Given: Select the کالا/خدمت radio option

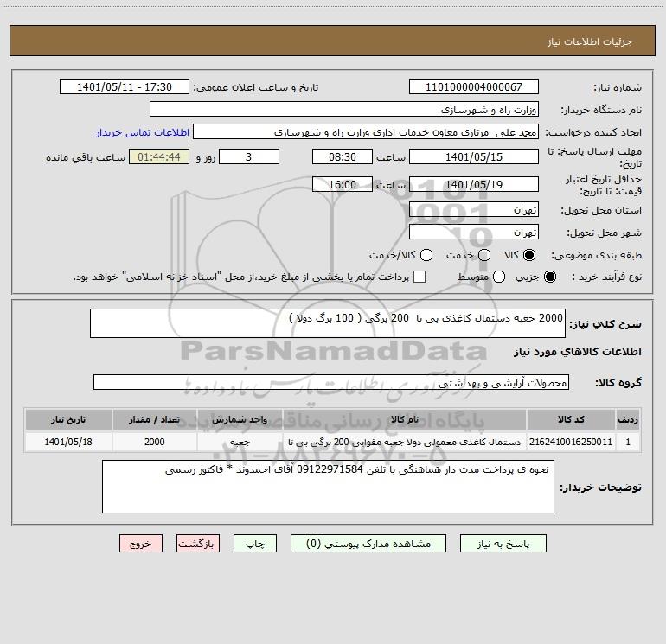Looking at the screenshot, I should click(426, 255).
